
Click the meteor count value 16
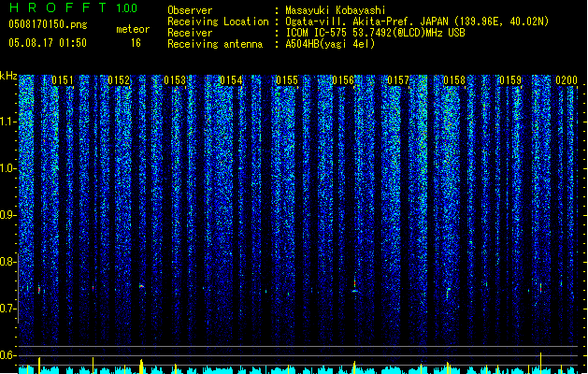[x=136, y=43]
